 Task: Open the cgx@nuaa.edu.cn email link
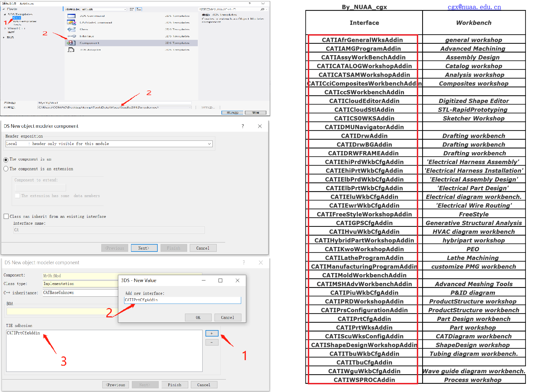474,7
